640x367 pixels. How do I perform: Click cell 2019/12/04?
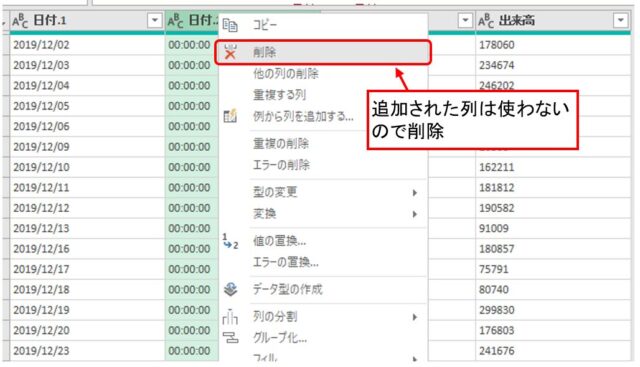click(x=87, y=86)
